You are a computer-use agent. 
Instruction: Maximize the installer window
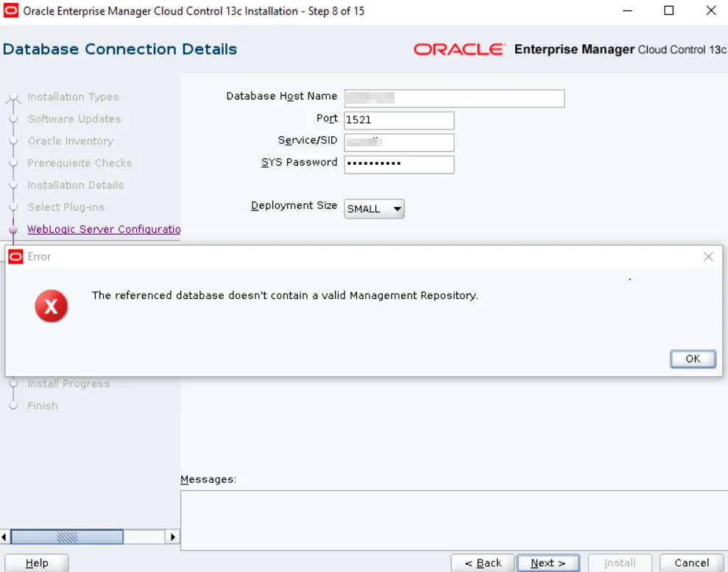click(x=668, y=11)
